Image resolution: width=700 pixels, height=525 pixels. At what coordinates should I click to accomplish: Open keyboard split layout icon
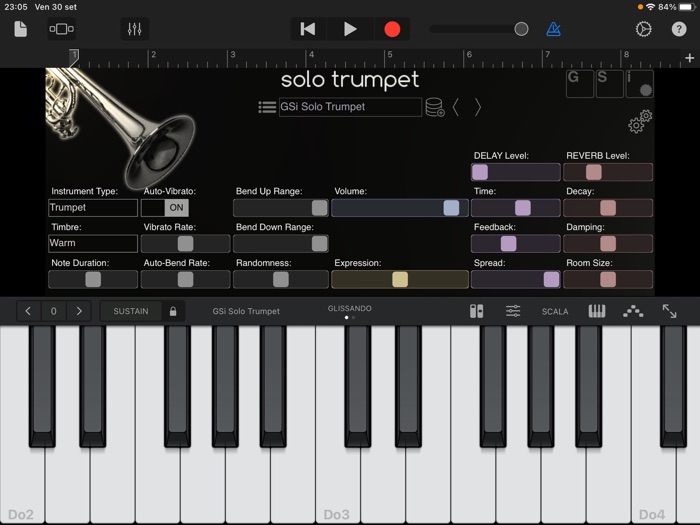(476, 311)
